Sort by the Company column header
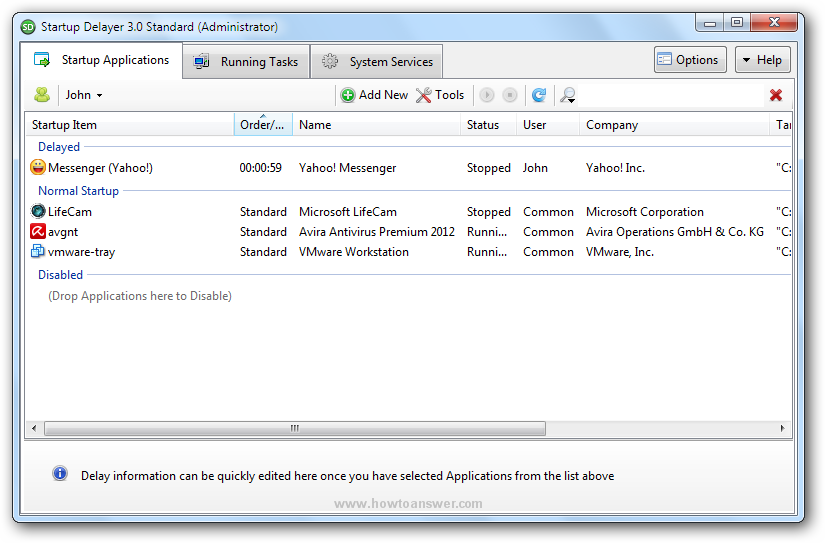 tap(674, 125)
